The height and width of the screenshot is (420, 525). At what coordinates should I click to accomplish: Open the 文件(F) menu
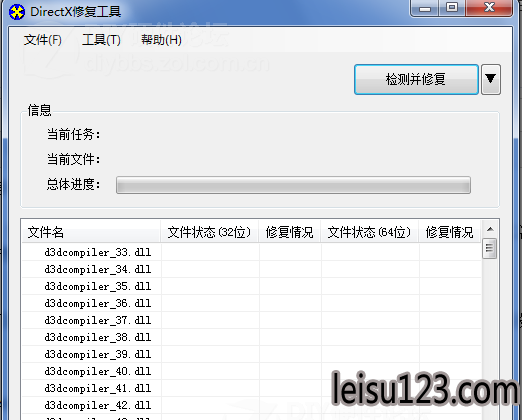click(x=43, y=40)
